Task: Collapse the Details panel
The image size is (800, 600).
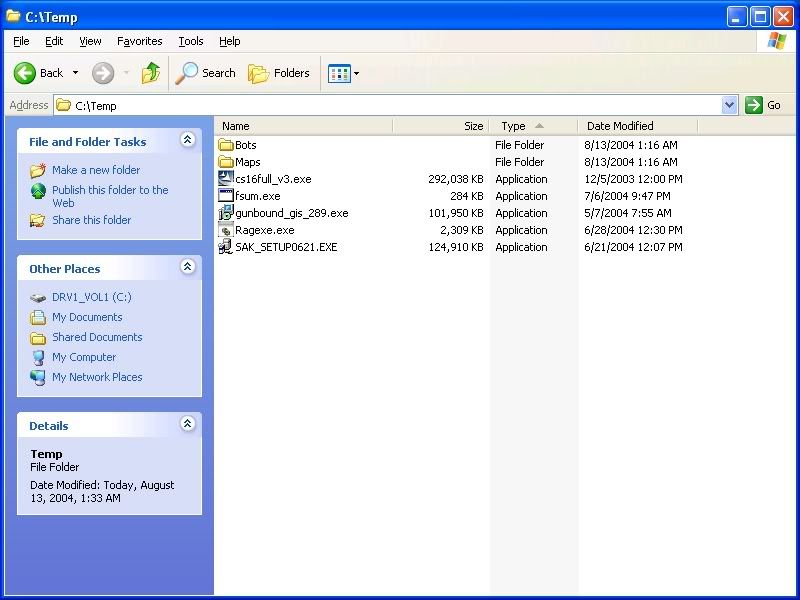Action: 187,425
